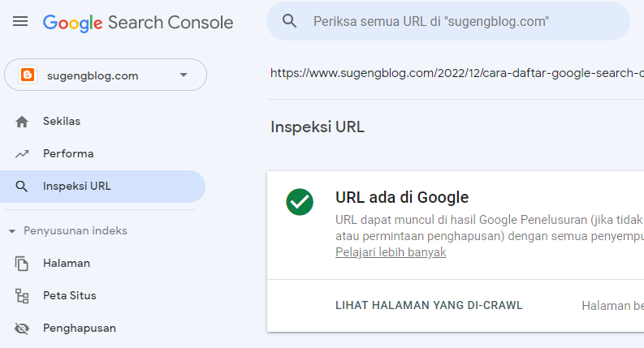This screenshot has width=644, height=348.
Task: Go to the Performa report
Action: coord(68,154)
